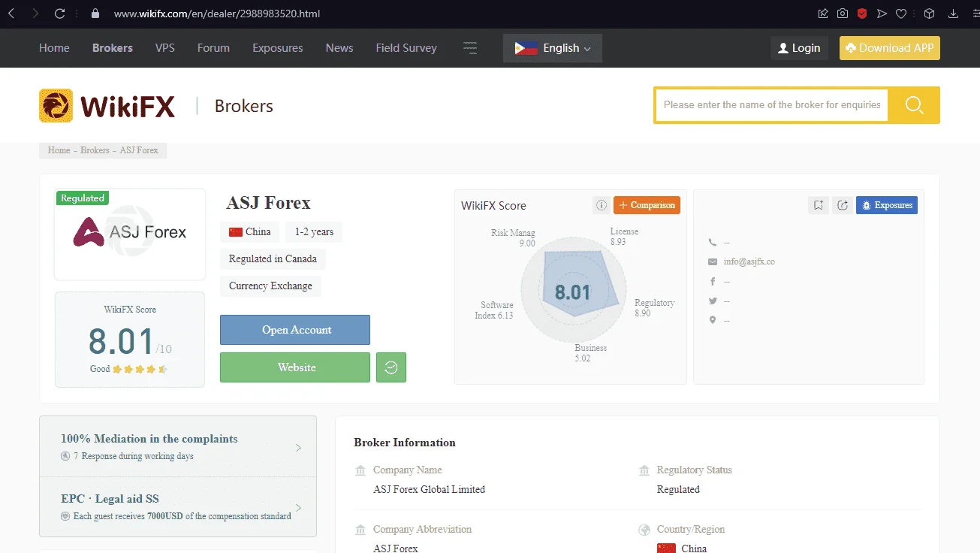Reload the page with the refresh icon

pos(60,14)
